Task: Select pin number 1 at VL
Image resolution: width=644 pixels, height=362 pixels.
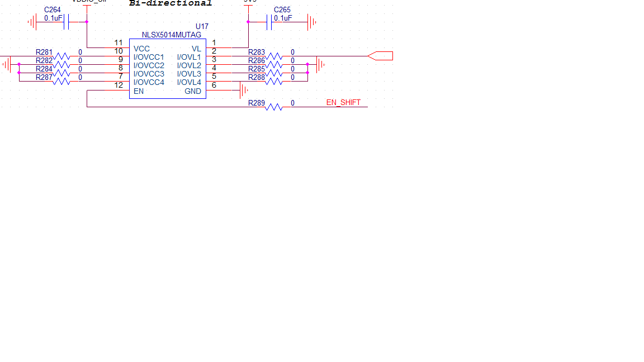Action: pos(214,42)
